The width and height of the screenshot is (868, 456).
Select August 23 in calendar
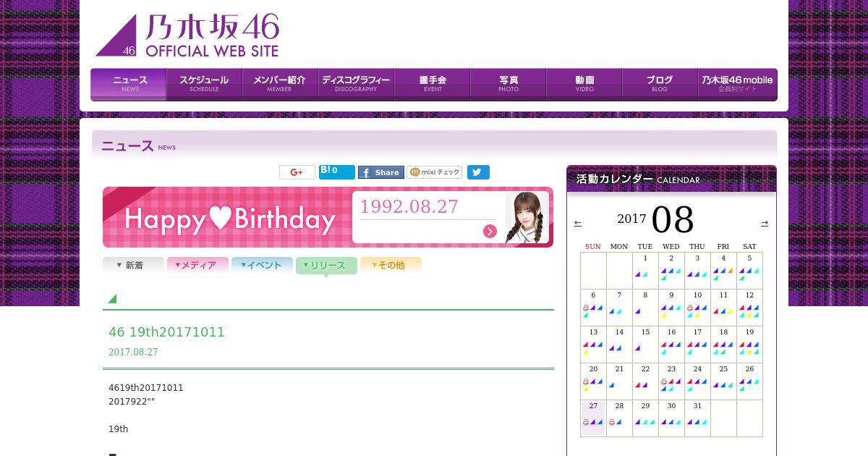tap(671, 381)
